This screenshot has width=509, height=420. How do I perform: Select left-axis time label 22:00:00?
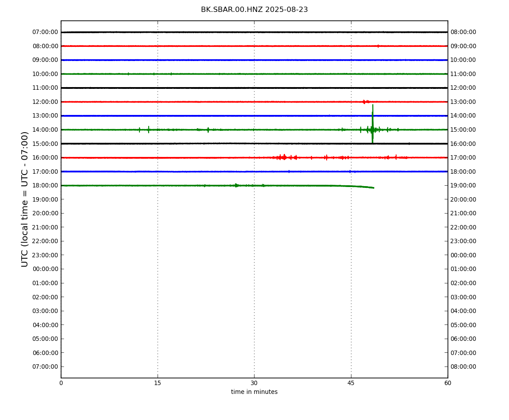pyautogui.click(x=46, y=241)
